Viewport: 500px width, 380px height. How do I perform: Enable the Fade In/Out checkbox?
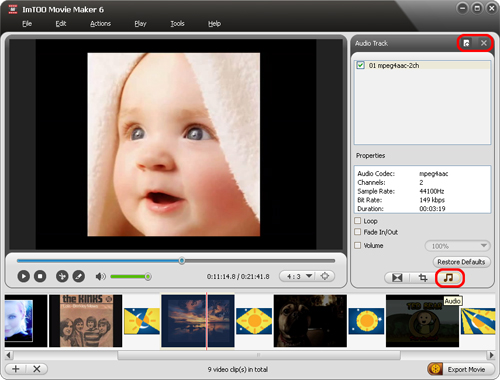point(358,232)
